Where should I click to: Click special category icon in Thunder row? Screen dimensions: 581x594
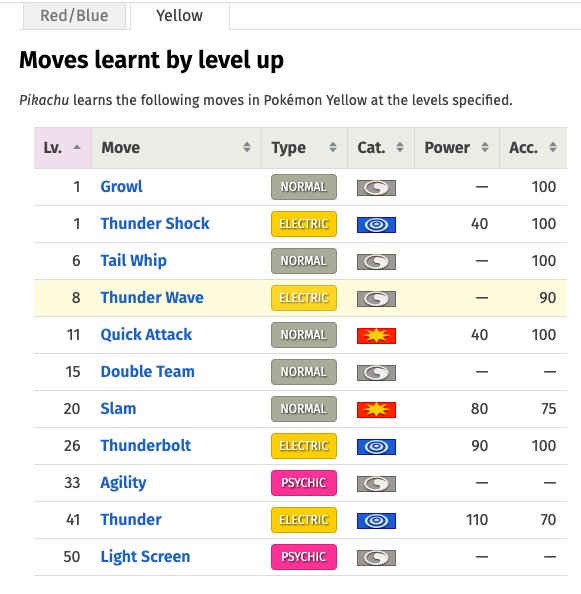click(x=376, y=521)
